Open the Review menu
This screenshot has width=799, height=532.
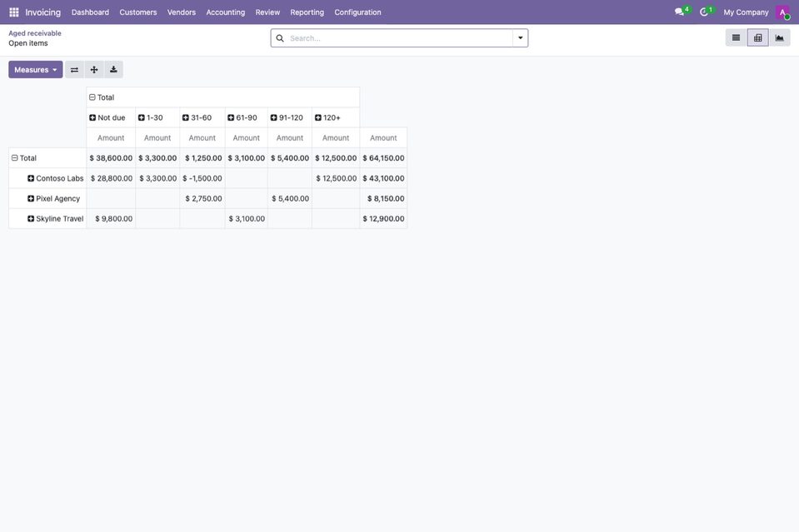(267, 12)
